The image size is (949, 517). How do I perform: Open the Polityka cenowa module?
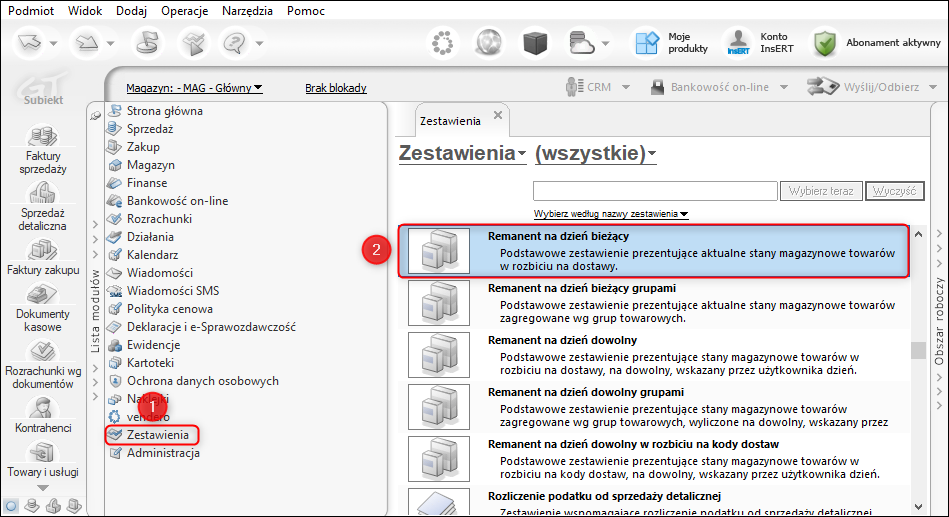pyautogui.click(x=169, y=309)
